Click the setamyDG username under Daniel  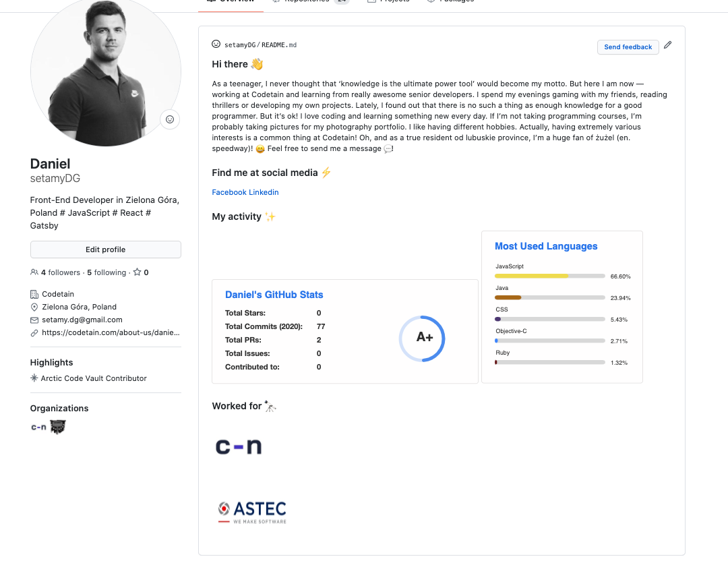(55, 178)
